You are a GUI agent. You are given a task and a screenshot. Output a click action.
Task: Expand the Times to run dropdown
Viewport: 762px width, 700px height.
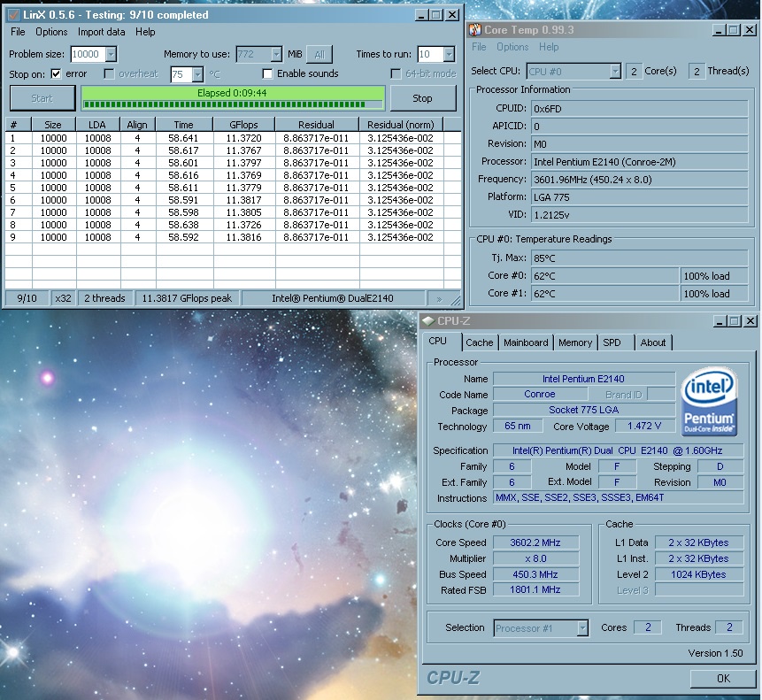pyautogui.click(x=450, y=55)
